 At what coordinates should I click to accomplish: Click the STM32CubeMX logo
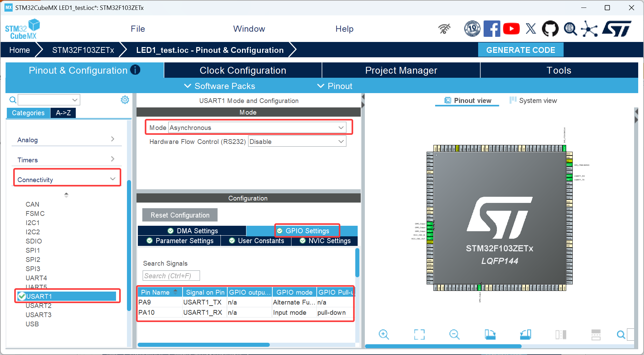[22, 29]
